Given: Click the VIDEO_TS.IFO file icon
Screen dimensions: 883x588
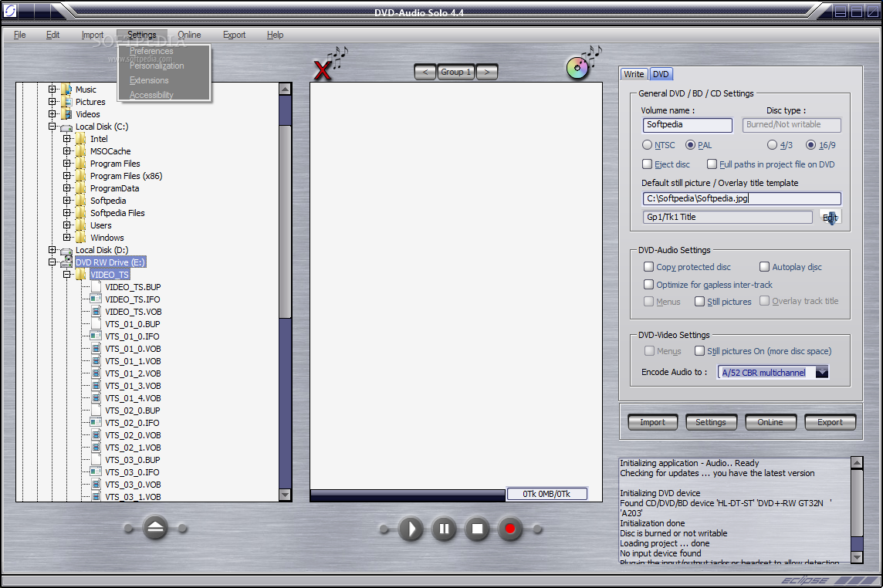Looking at the screenshot, I should 96,299.
